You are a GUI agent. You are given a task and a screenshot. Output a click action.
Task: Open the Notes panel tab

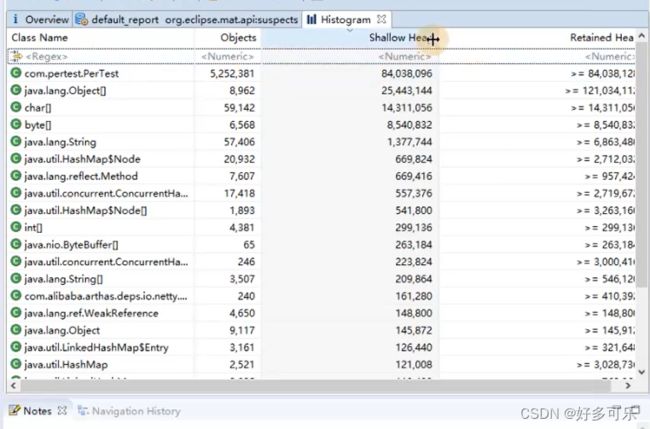38,411
